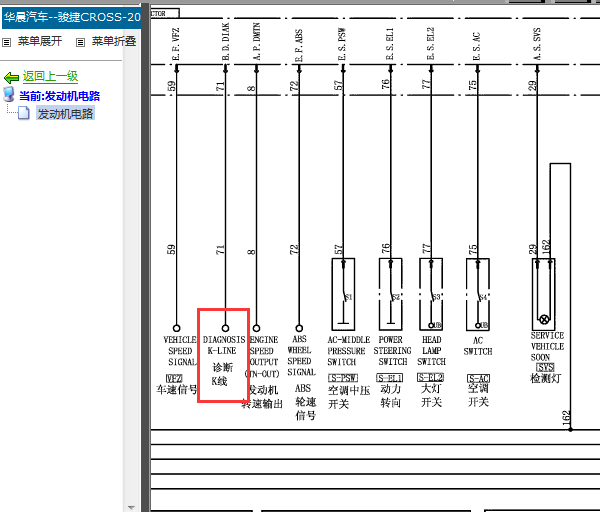Click the 大灯 开关 label
This screenshot has height=512, width=600.
(431, 395)
